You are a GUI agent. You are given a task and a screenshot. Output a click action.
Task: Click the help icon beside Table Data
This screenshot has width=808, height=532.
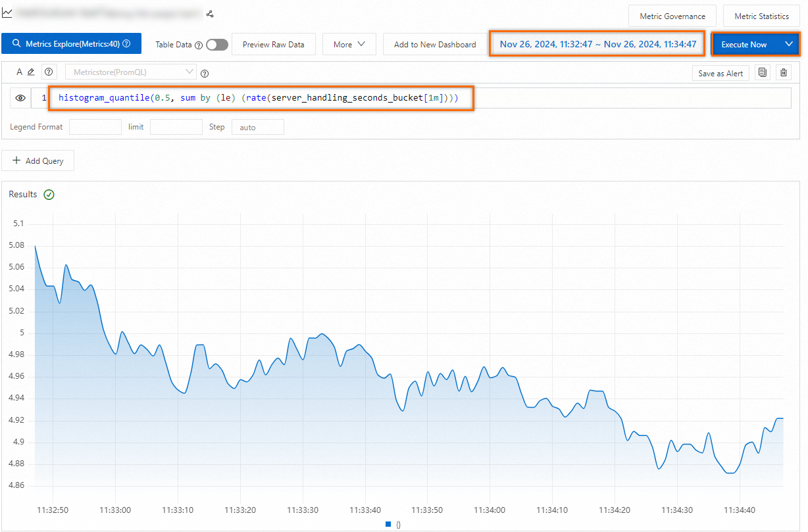click(199, 45)
